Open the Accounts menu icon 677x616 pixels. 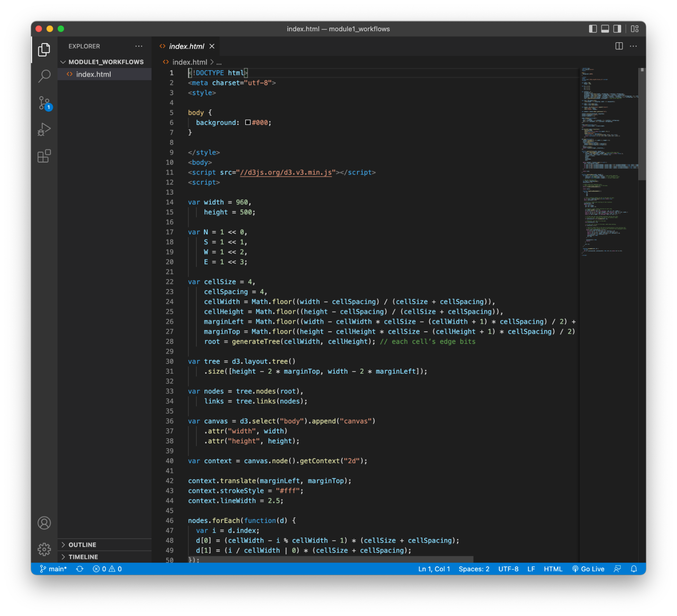tap(44, 523)
